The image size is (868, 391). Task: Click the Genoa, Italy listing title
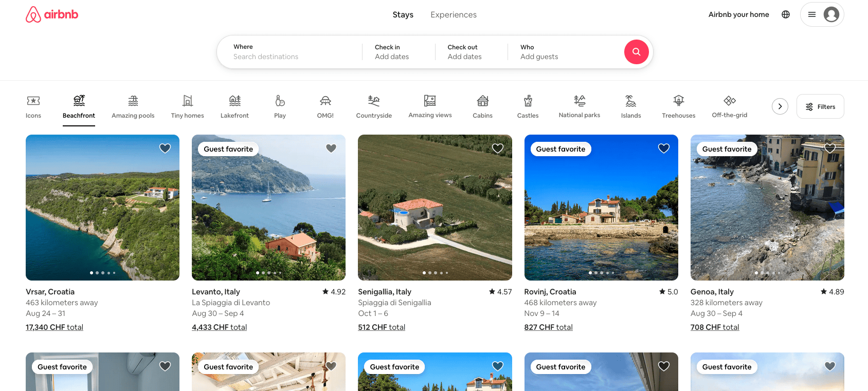click(712, 292)
